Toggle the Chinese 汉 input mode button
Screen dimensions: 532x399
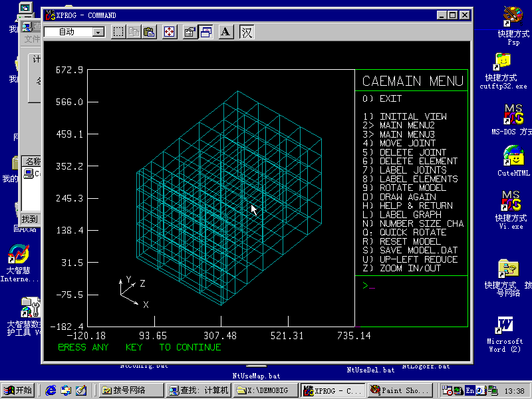click(247, 31)
